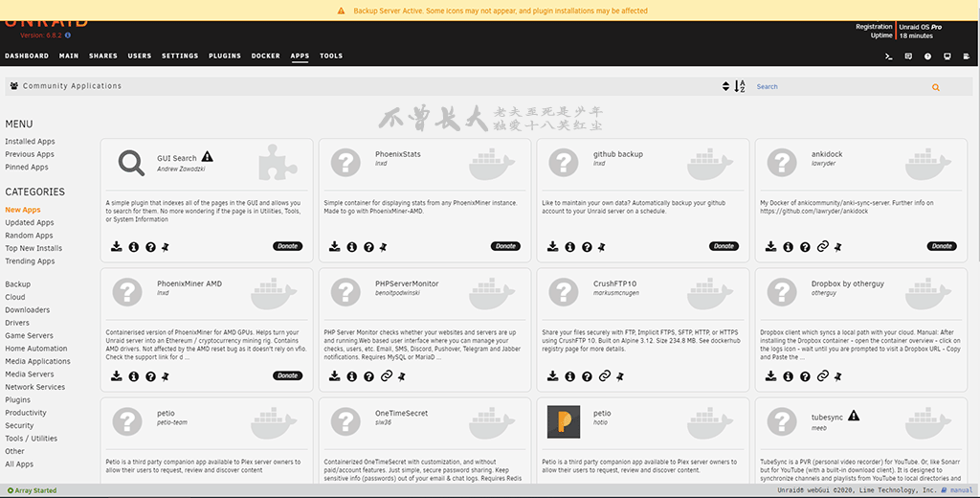Toggle A-Z sort order icon

point(740,87)
